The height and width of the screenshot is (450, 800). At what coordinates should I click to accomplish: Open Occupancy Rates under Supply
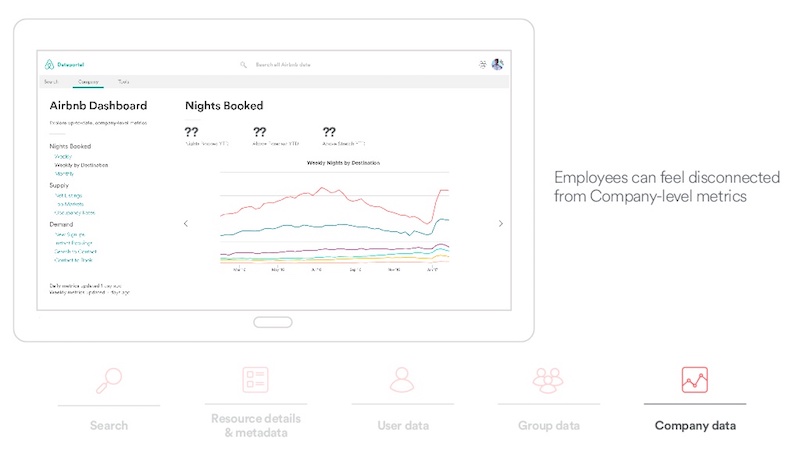tap(74, 213)
